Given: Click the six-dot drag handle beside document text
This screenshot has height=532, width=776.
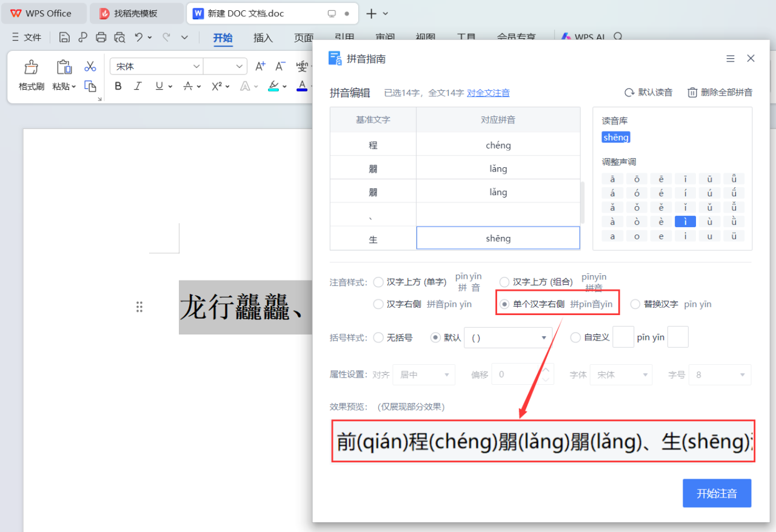Looking at the screenshot, I should click(x=139, y=307).
